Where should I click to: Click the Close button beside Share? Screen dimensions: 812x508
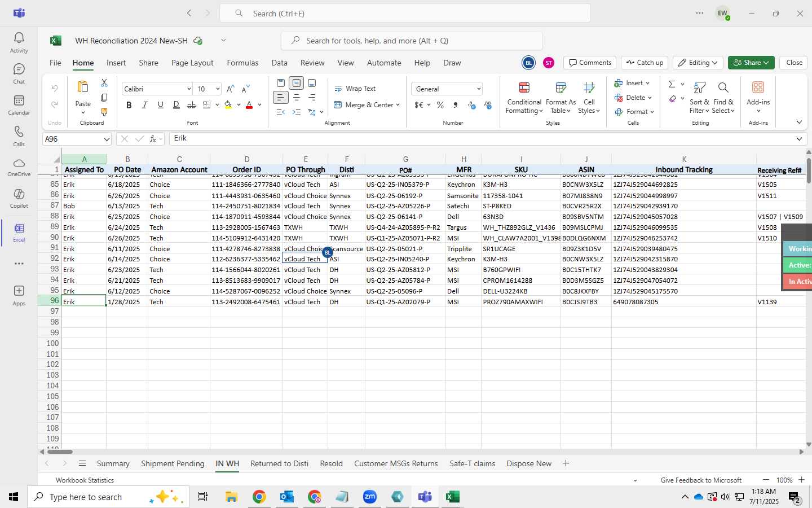pos(794,63)
